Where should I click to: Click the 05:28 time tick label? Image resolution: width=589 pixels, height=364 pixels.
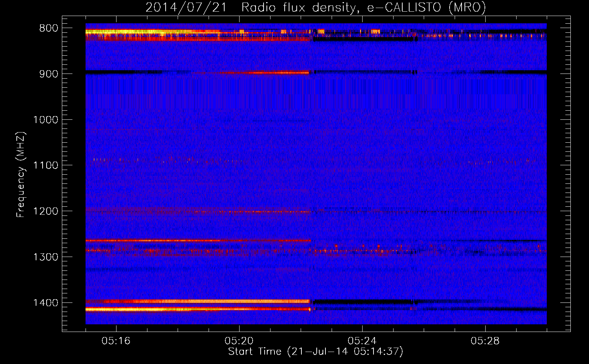485,341
